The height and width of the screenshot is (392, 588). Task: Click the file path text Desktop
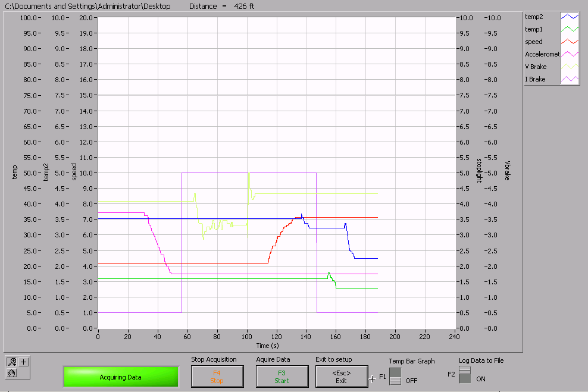point(157,7)
